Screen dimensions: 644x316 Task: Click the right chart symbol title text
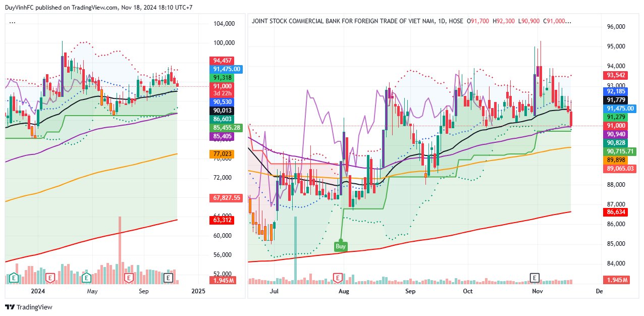click(343, 21)
